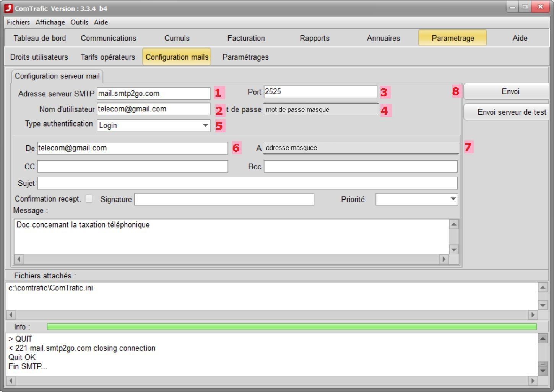This screenshot has height=392, width=554.
Task: Select Configuration mails sub-tab
Action: [177, 57]
